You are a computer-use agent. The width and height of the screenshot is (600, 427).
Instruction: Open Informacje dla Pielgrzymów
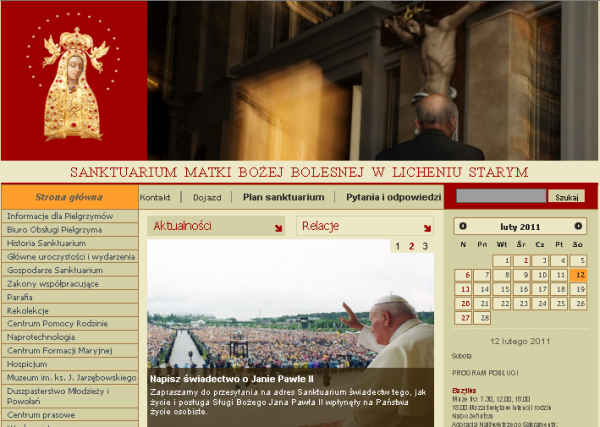coord(70,216)
